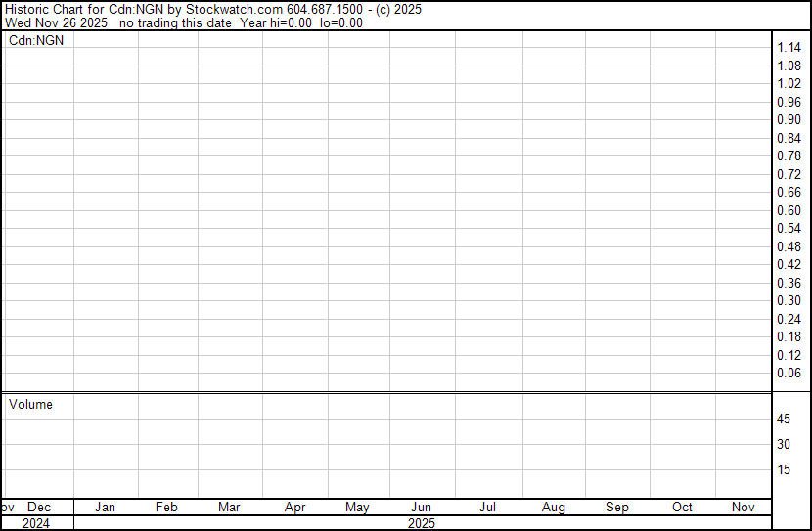Select the Dec month label
812x531 pixels.
(x=39, y=507)
